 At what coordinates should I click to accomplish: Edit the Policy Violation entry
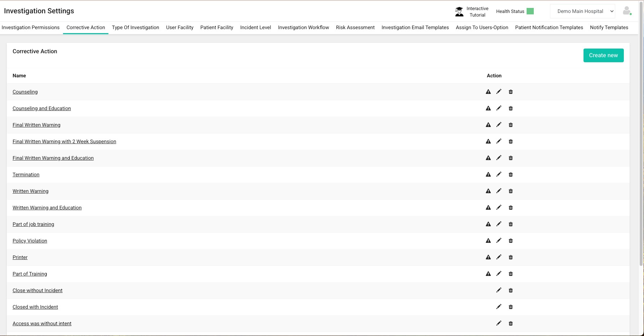[499, 241]
